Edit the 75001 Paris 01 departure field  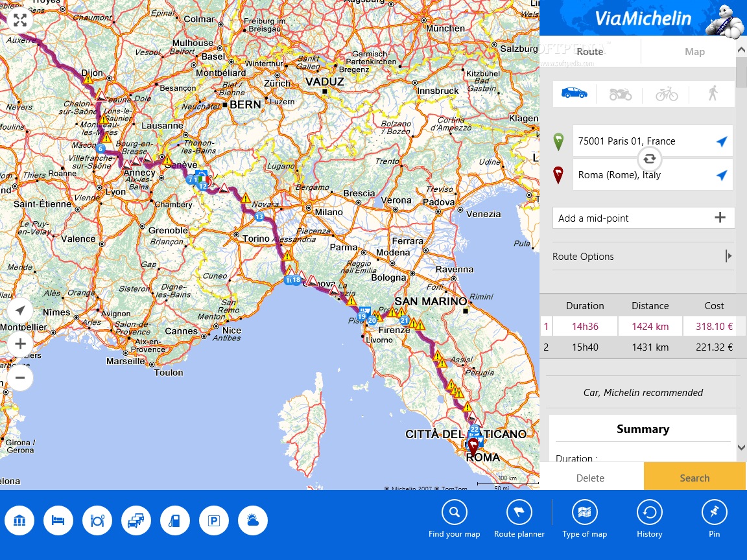(653, 141)
